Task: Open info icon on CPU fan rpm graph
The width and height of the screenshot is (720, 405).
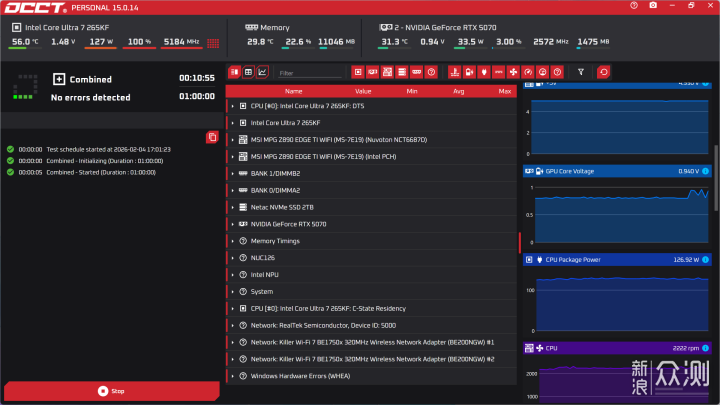Action: click(x=705, y=349)
